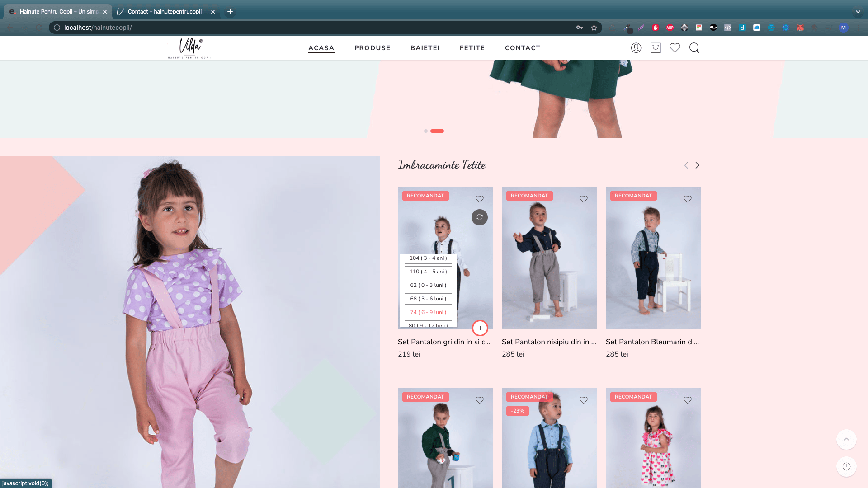Open the teal 'd' extension icon
868x488 pixels.
[x=742, y=28]
